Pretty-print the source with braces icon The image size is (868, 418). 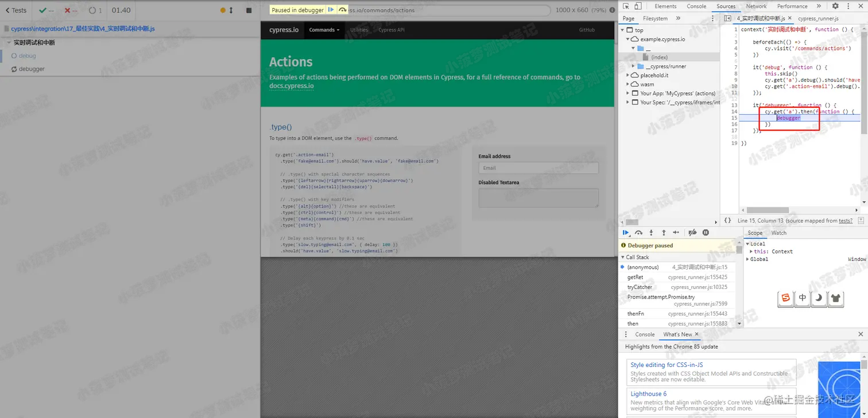tap(727, 220)
